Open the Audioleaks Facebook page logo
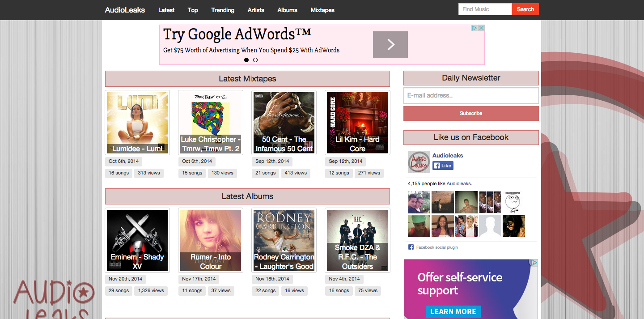The height and width of the screenshot is (319, 644). click(x=419, y=162)
